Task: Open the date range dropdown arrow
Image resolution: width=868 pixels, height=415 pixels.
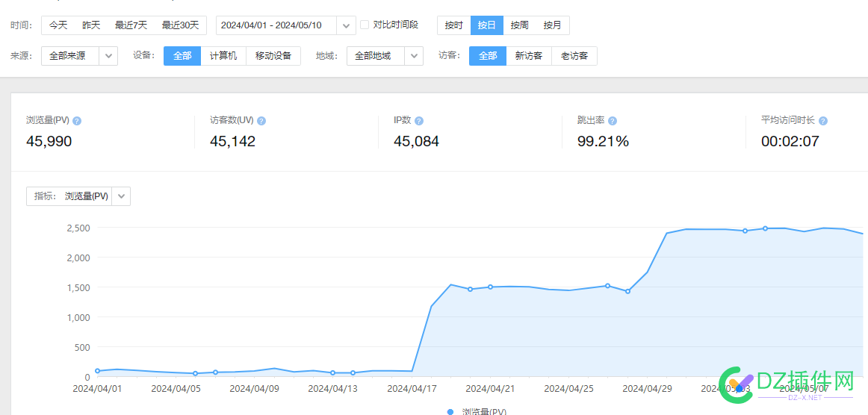Action: 346,25
